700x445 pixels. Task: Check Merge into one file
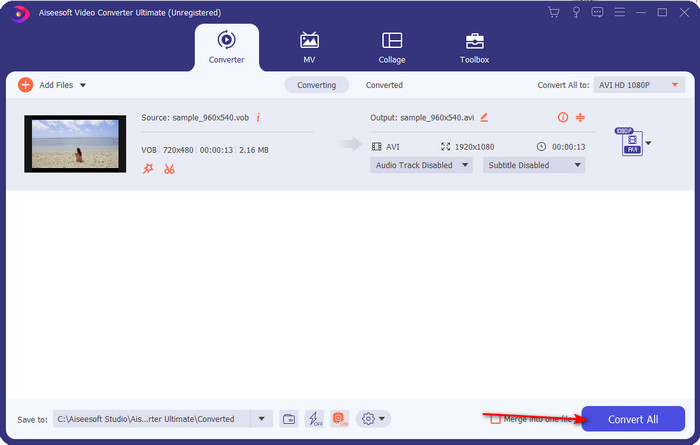point(495,419)
